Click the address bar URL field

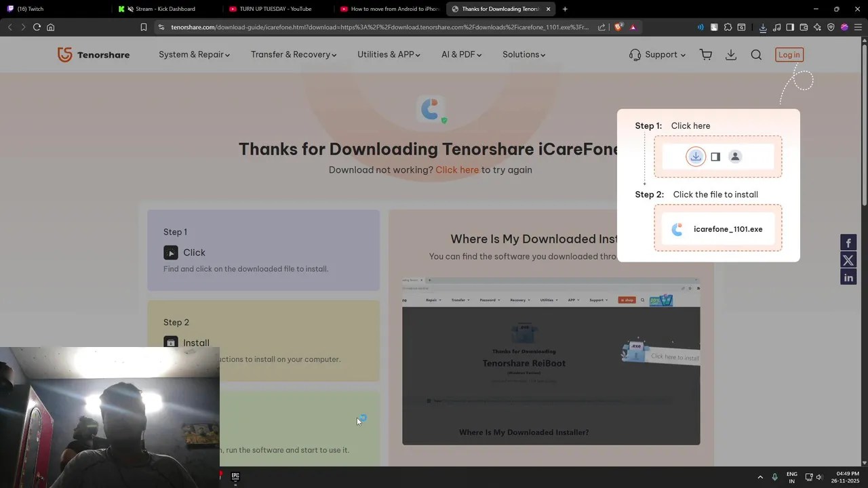tap(380, 27)
